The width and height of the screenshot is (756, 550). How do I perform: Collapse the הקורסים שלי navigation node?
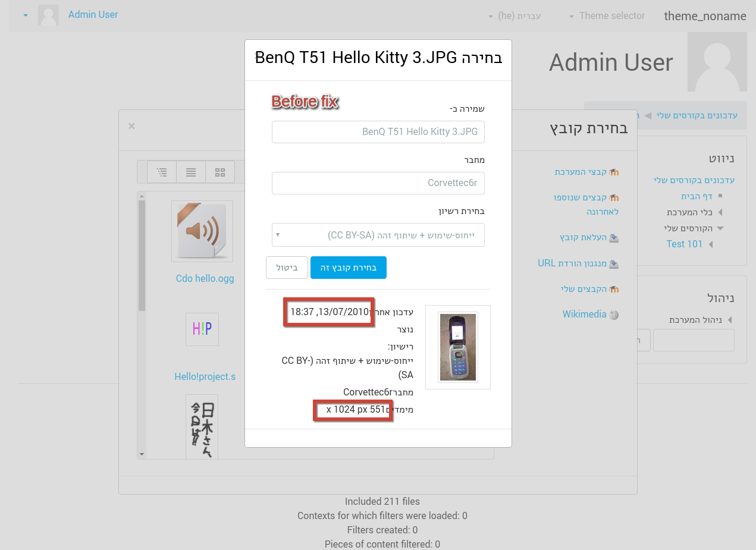point(720,228)
